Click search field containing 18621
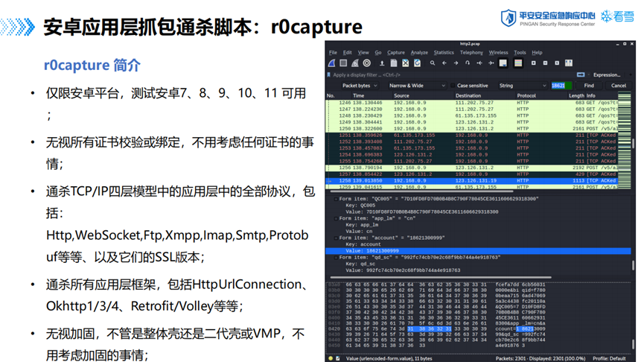The image size is (644, 362). (561, 86)
